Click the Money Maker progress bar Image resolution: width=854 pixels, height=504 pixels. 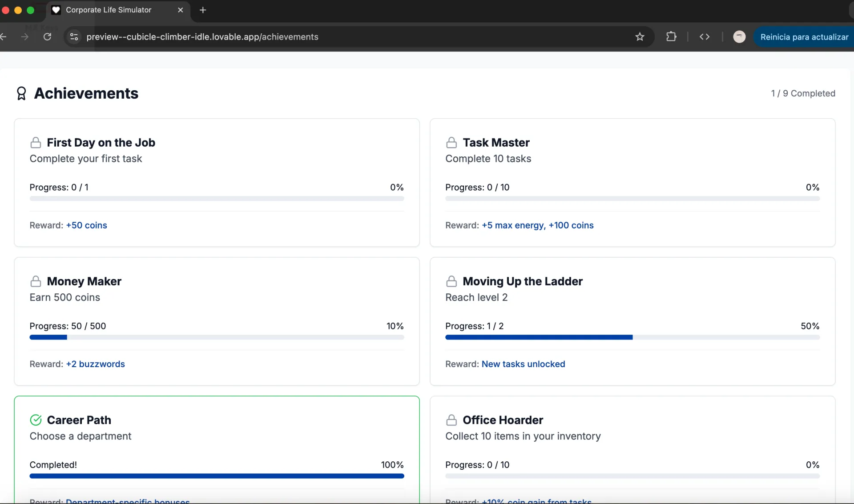point(217,337)
